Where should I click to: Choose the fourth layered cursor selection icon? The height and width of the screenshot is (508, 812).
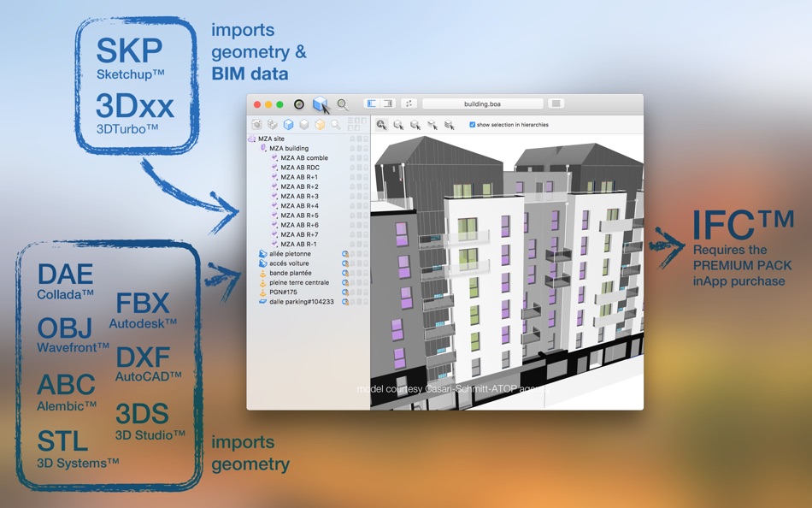432,125
